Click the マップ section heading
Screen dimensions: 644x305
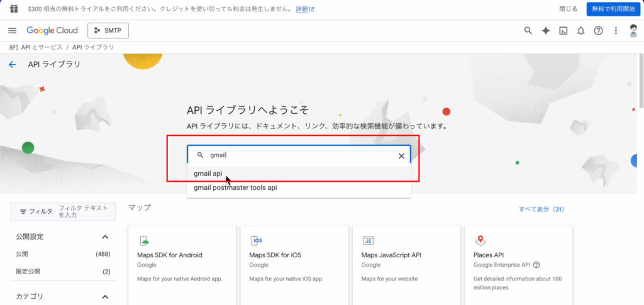point(140,208)
